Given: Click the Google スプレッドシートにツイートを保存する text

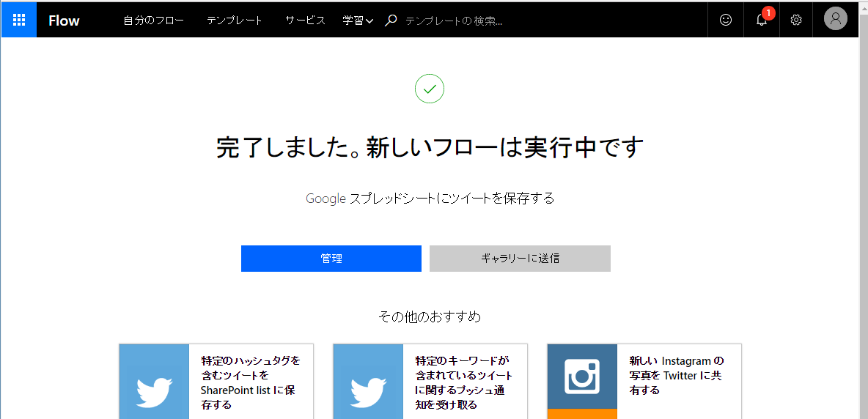Looking at the screenshot, I should point(430,199).
